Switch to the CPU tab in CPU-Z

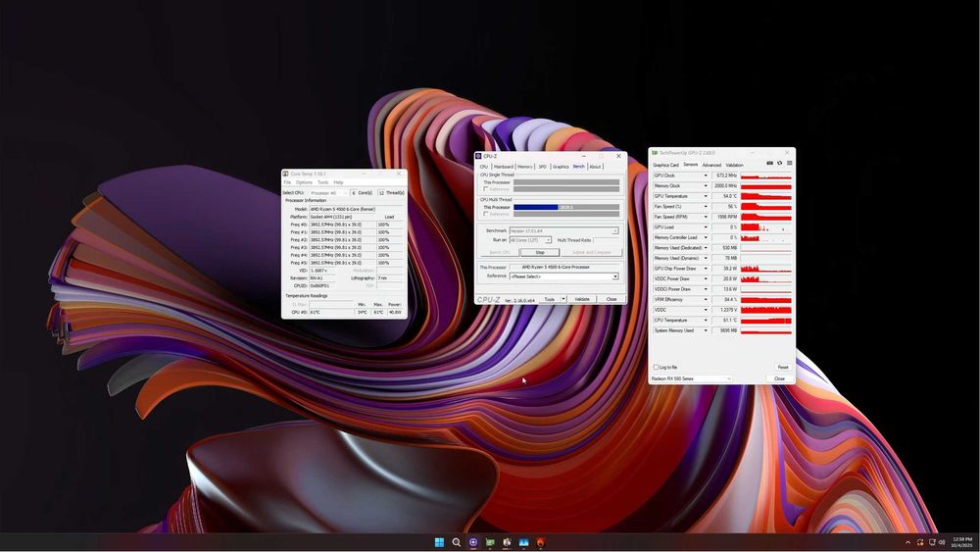pos(484,167)
